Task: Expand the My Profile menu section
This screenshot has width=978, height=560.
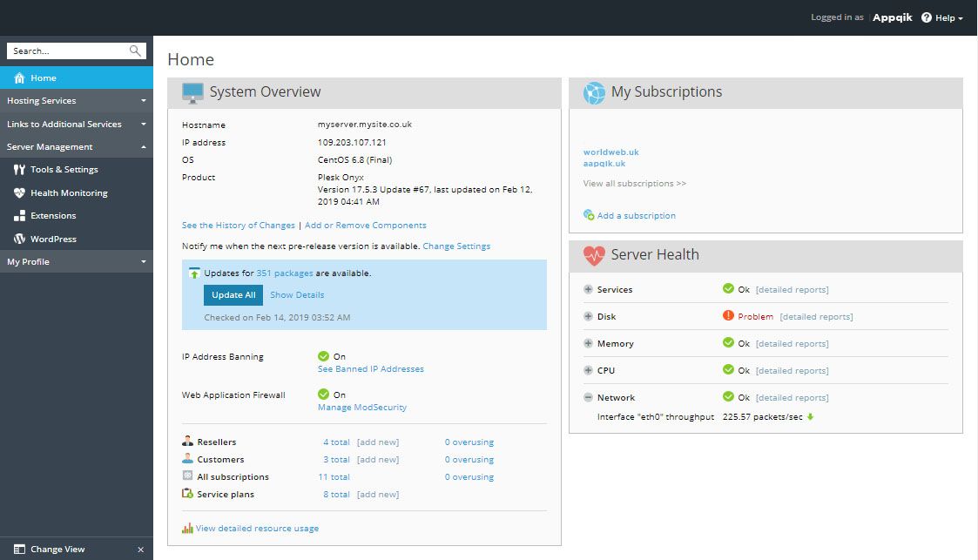Action: [76, 262]
